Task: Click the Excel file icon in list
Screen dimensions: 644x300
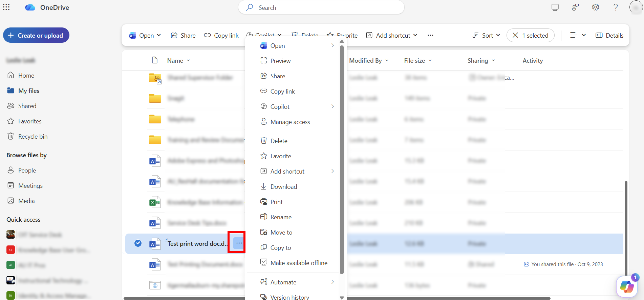Action: coord(155,202)
